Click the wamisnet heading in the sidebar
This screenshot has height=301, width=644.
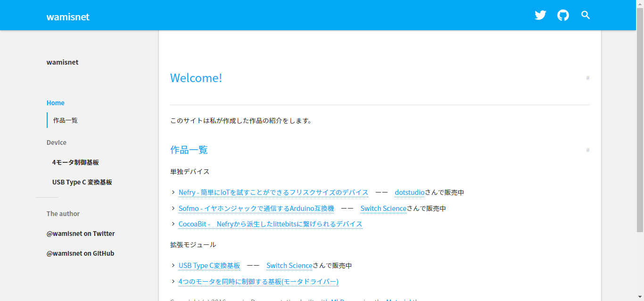(x=62, y=62)
